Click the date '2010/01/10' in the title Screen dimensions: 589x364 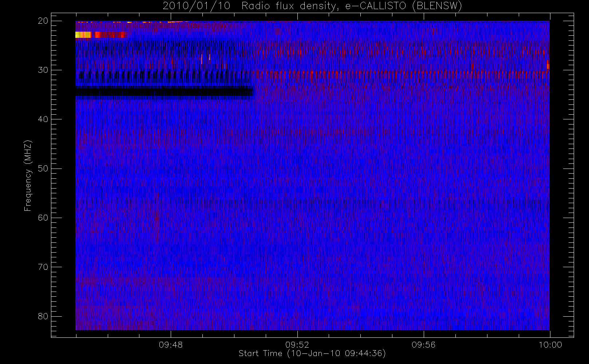point(196,6)
